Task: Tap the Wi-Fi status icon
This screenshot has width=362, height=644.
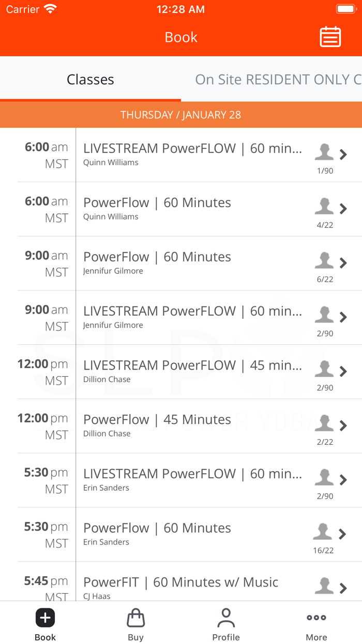Action: pyautogui.click(x=50, y=9)
